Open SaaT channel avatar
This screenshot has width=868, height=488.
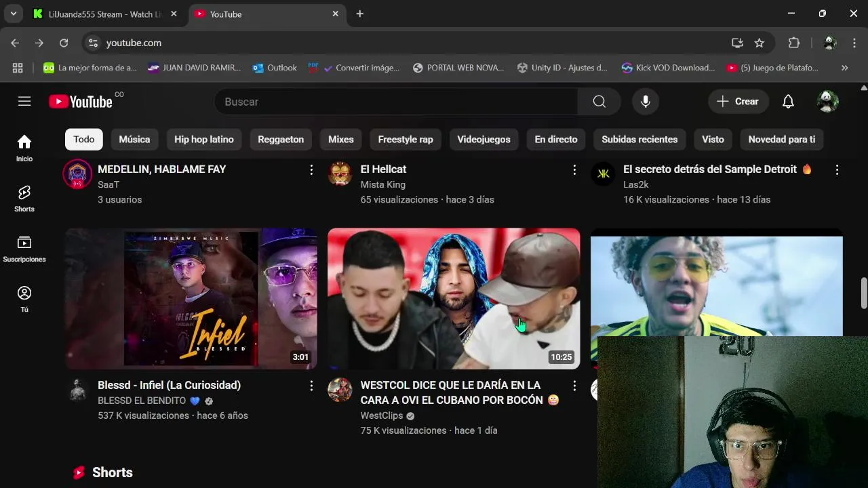coord(77,174)
